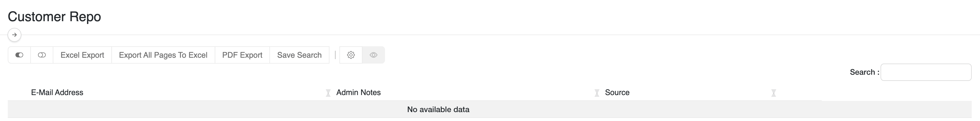This screenshot has width=980, height=121.
Task: Export the table with PDF Export
Action: (242, 55)
